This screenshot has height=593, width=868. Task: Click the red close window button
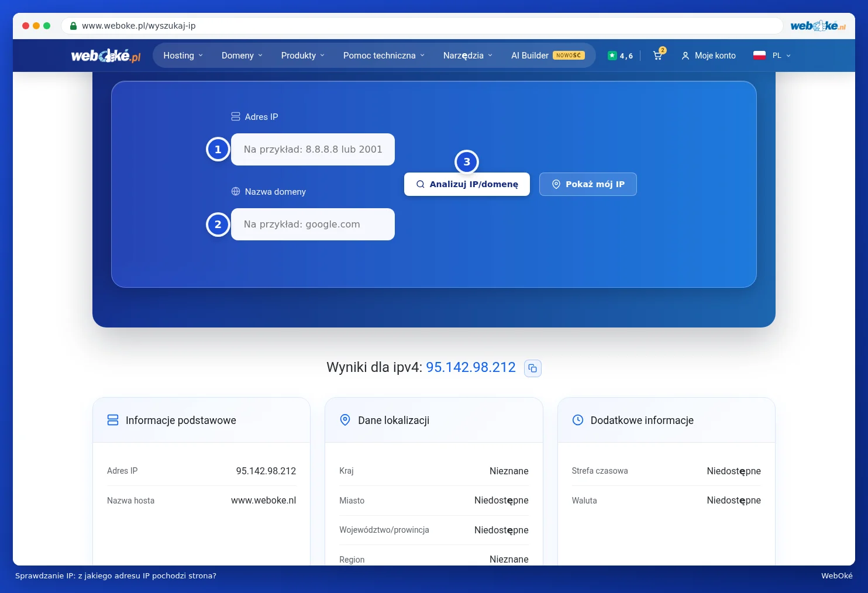tap(26, 26)
